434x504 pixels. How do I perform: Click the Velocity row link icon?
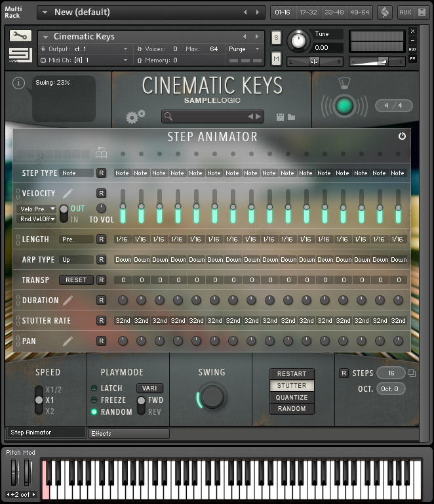[x=18, y=193]
